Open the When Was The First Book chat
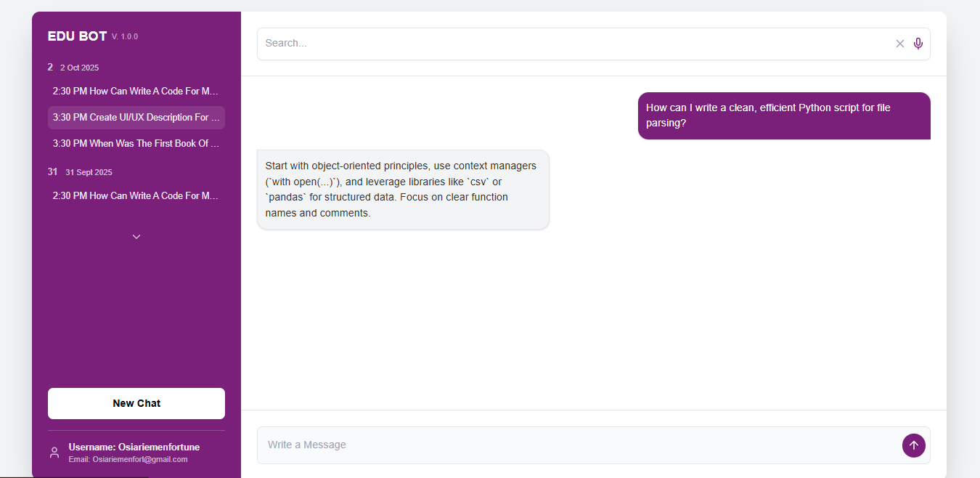The height and width of the screenshot is (478, 980). [x=136, y=143]
